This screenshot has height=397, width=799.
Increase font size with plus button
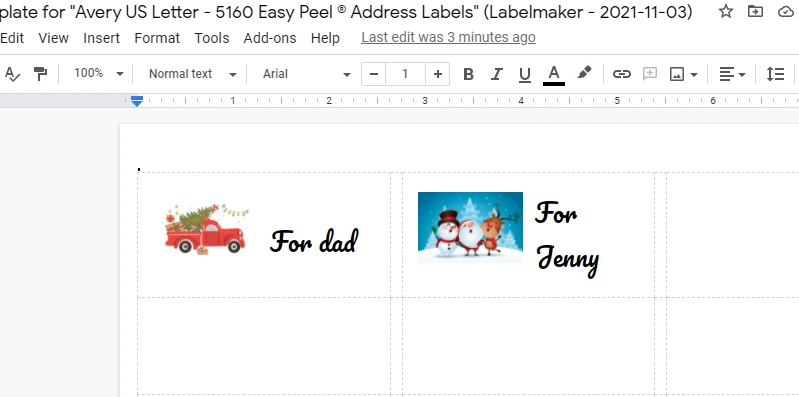(438, 74)
